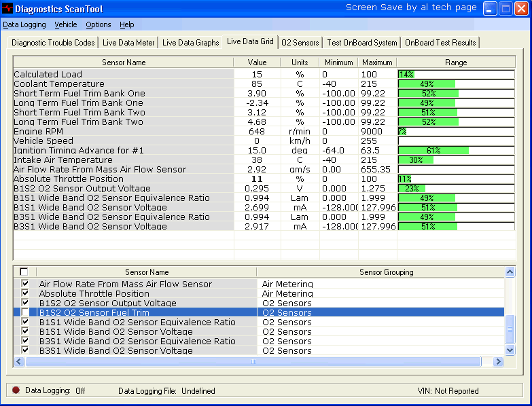Switch to the Diagnostic Trouble Codes tab
Viewport: 532px width, 406px height.
click(x=53, y=43)
